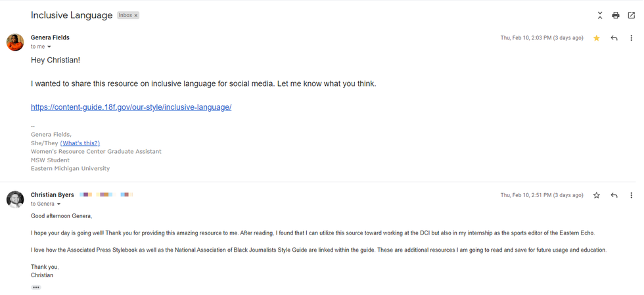Open more options for Christian's email
Image resolution: width=644 pixels, height=295 pixels.
point(632,195)
